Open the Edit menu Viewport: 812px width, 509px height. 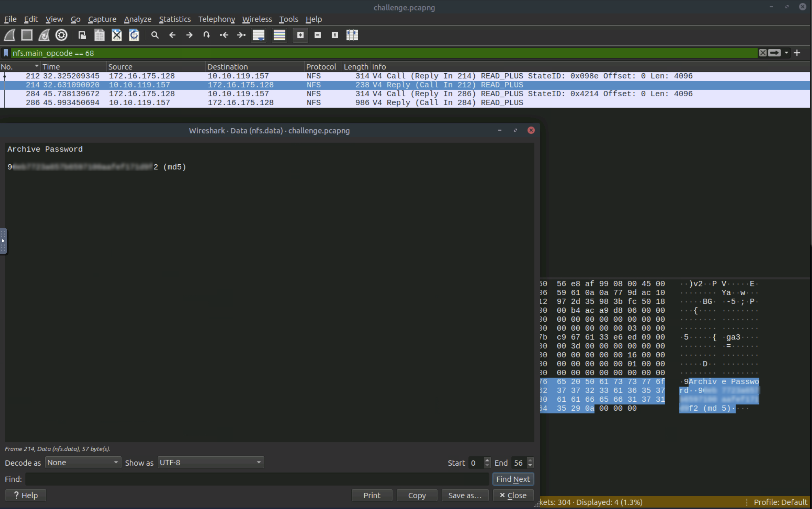tap(31, 19)
